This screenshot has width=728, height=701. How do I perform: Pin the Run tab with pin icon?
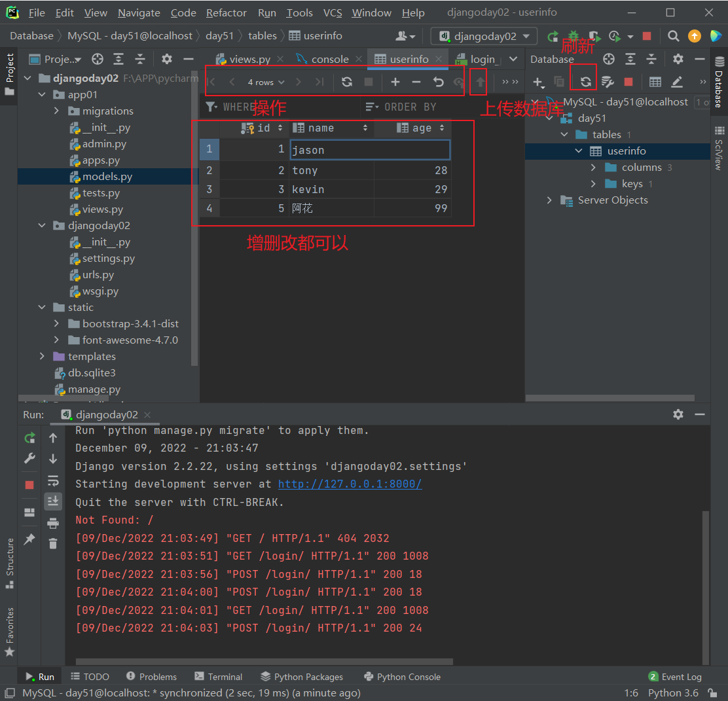(x=29, y=539)
